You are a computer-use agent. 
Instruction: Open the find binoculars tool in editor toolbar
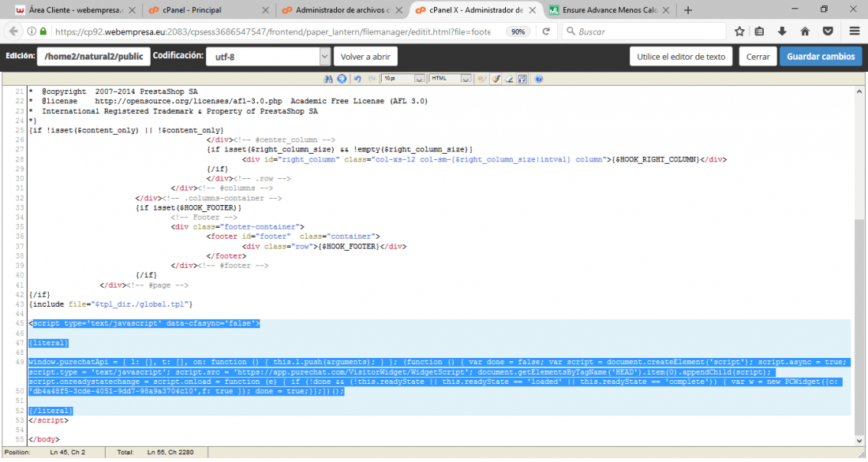[328, 79]
